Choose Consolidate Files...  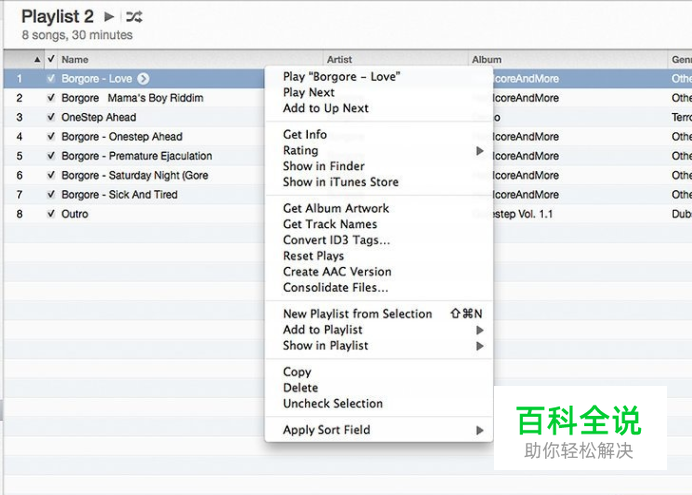(379, 288)
